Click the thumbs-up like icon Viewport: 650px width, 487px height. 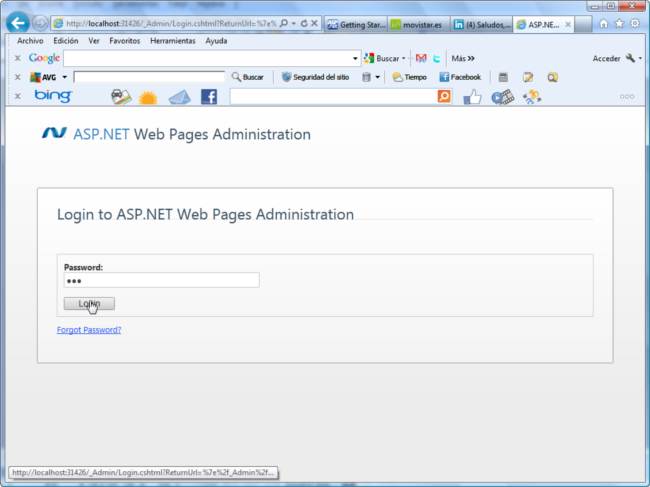[x=472, y=97]
